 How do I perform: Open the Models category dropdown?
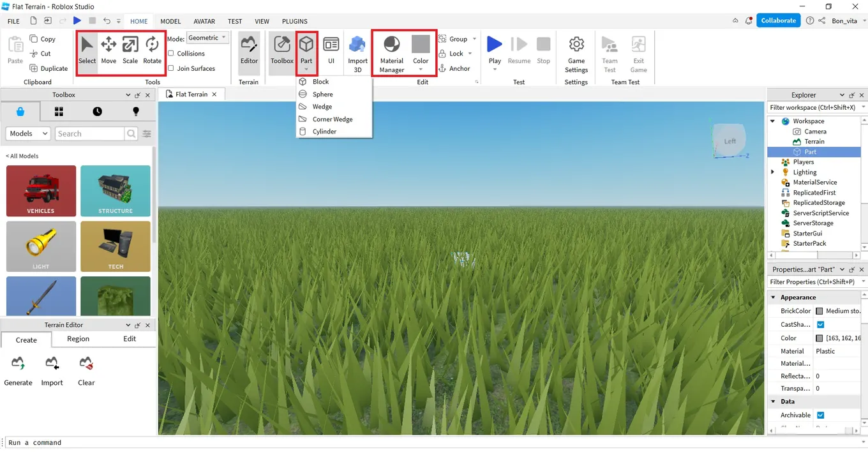tap(28, 133)
